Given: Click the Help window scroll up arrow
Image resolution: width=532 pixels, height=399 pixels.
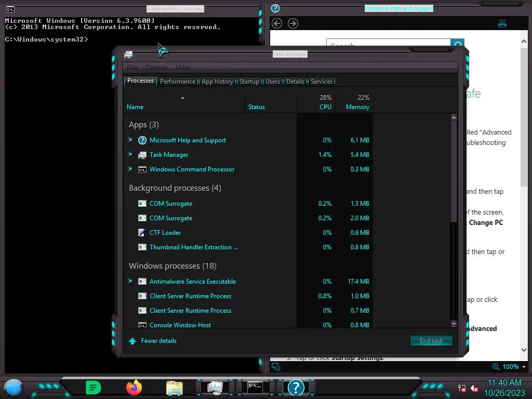Looking at the screenshot, I should tap(524, 42).
